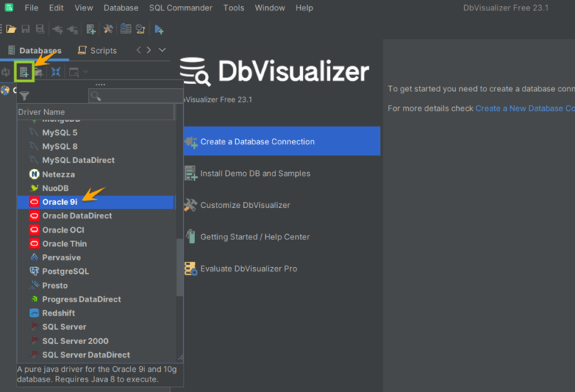
Task: Click the filter funnel icon above driver list
Action: pos(24,96)
